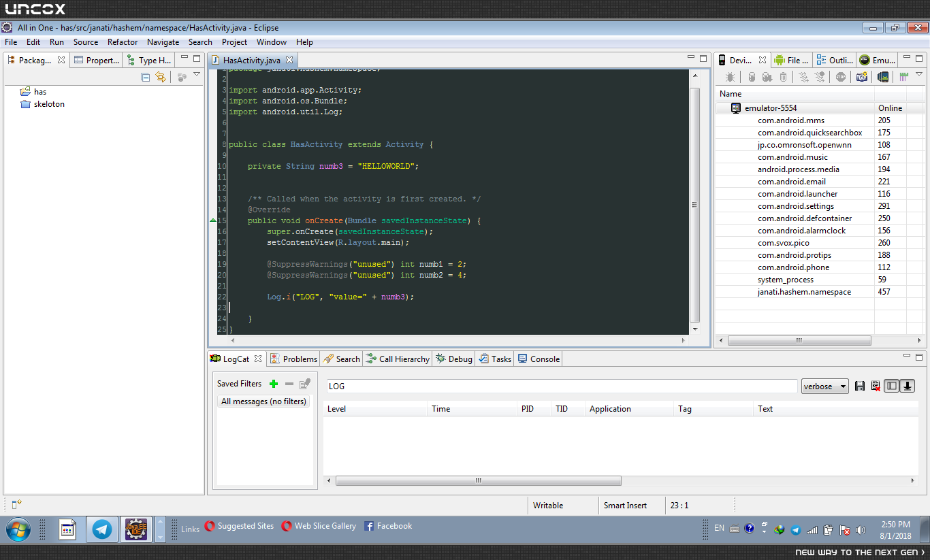Switch to the Emulator Control tab

tap(878, 60)
